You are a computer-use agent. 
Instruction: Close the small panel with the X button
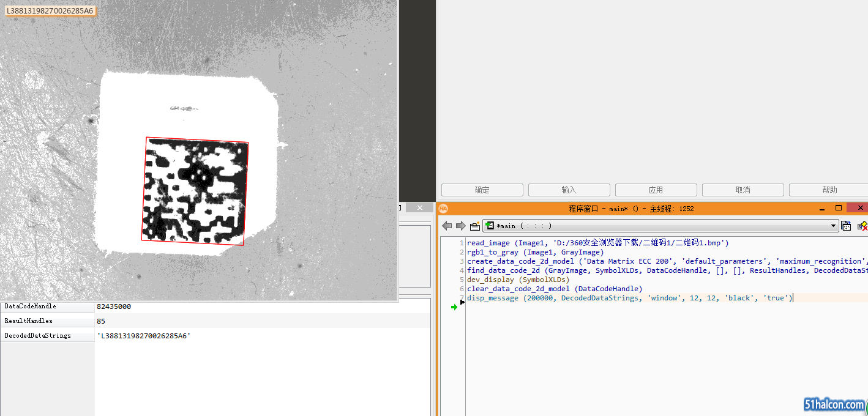coord(420,208)
